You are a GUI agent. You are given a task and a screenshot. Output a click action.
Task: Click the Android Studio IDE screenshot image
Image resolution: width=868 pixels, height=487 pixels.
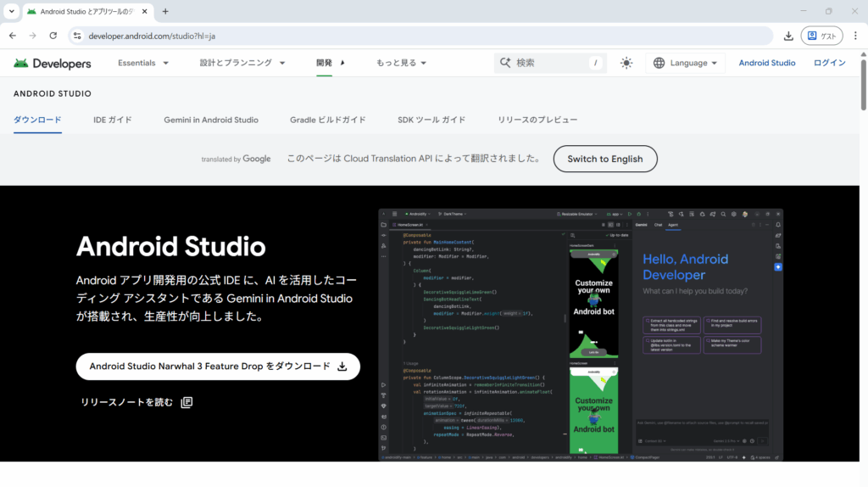pyautogui.click(x=581, y=335)
